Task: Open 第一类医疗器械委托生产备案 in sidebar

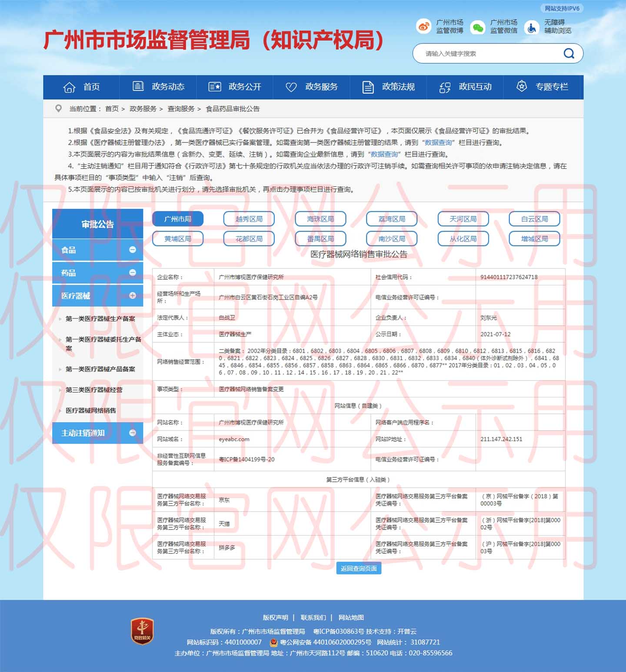Action: (x=103, y=344)
